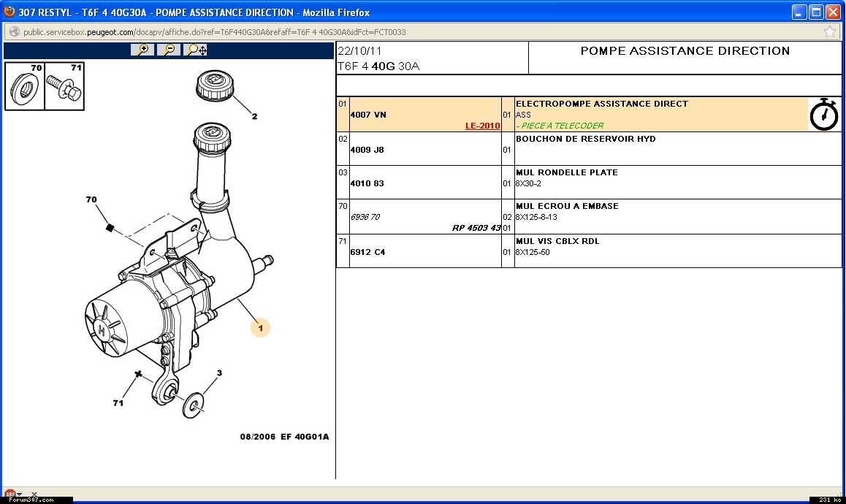Open the LE-2010 link

click(482, 126)
